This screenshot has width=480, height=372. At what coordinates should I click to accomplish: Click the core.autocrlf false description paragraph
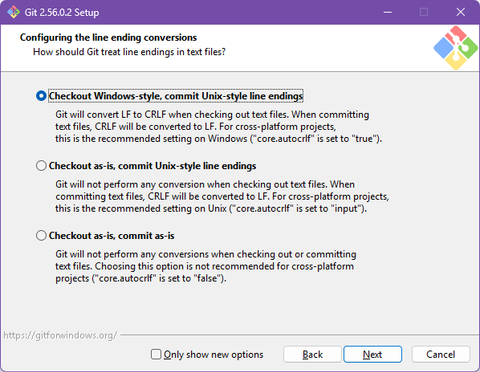(206, 266)
